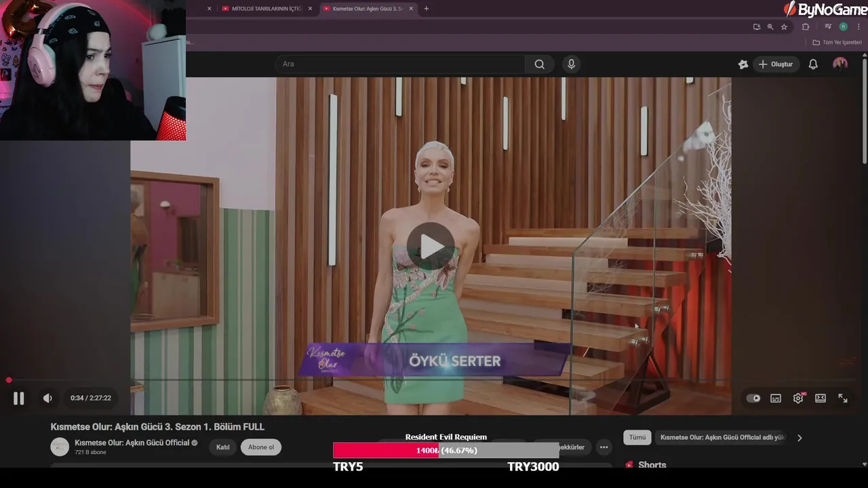Click the Katıl join button

223,447
